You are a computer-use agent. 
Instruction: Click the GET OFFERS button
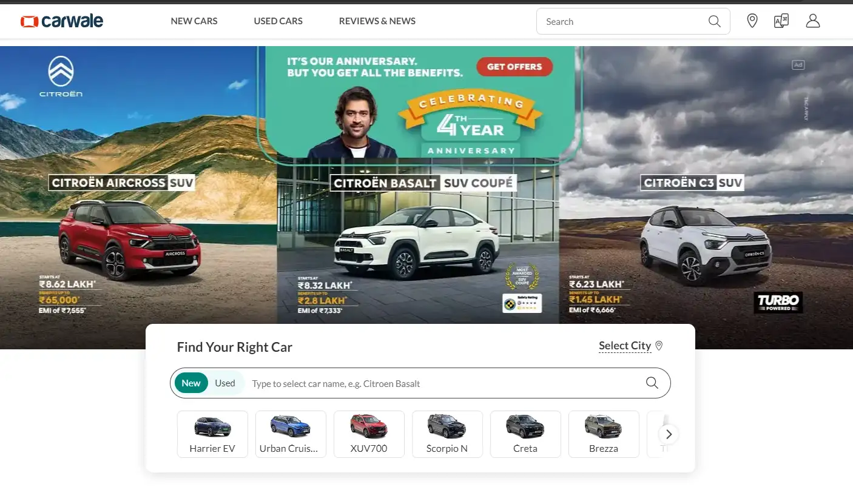514,67
